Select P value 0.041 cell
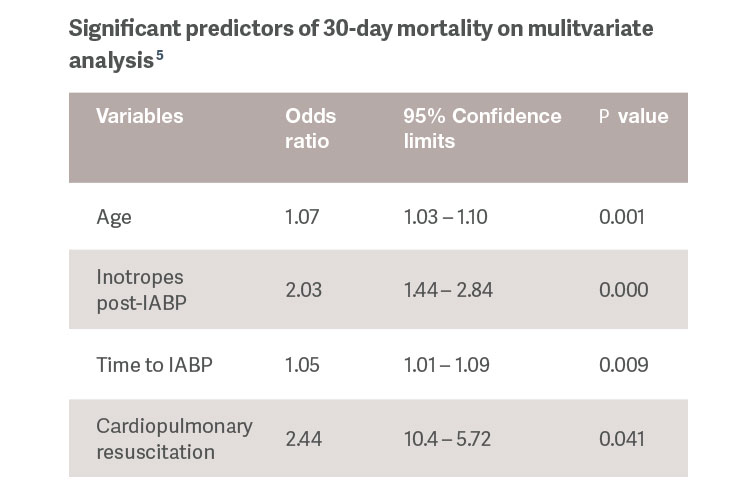 [x=622, y=439]
